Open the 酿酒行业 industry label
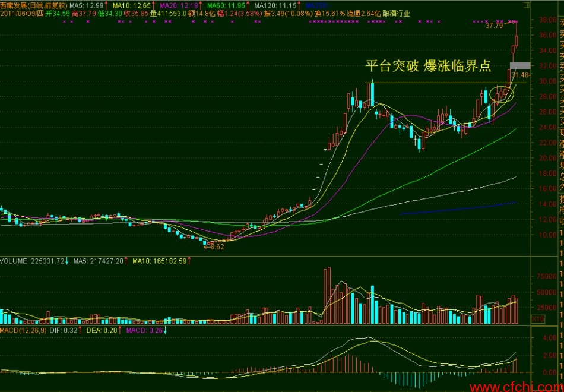Image resolution: width=564 pixels, height=392 pixels. click(x=397, y=14)
